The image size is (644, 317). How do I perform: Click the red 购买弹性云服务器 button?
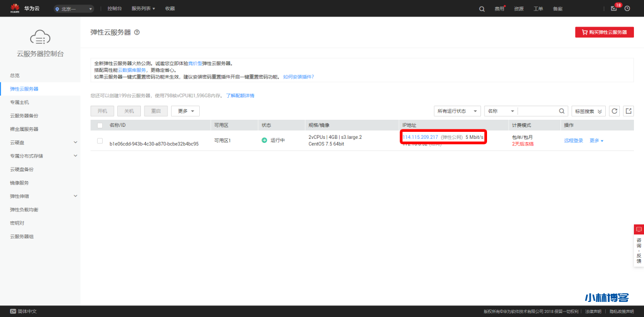(604, 32)
